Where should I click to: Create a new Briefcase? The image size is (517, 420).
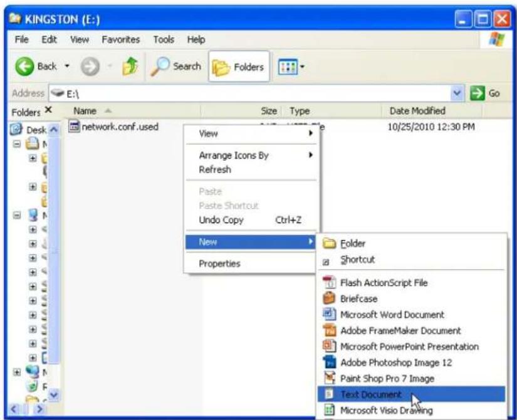click(x=411, y=298)
